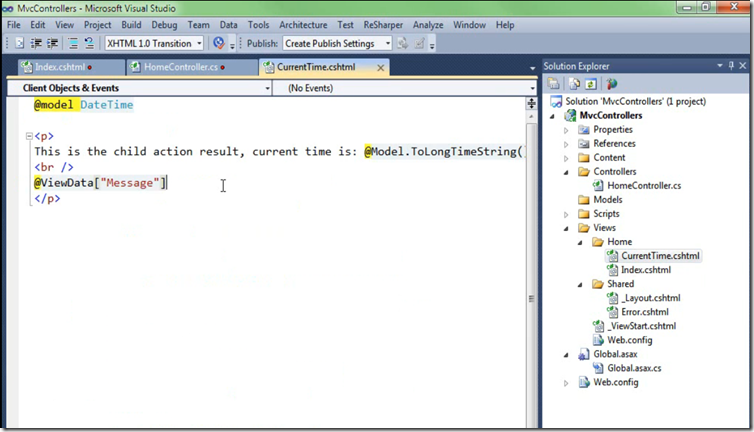Click the _Layout.cshtml file icon
The image size is (754, 432).
tap(612, 298)
